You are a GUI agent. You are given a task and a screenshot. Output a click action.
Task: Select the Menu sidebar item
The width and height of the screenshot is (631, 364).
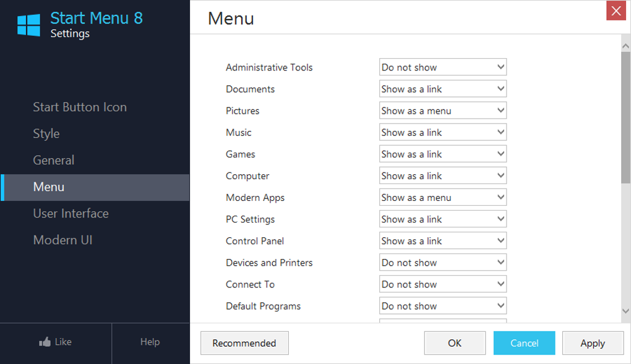[95, 187]
